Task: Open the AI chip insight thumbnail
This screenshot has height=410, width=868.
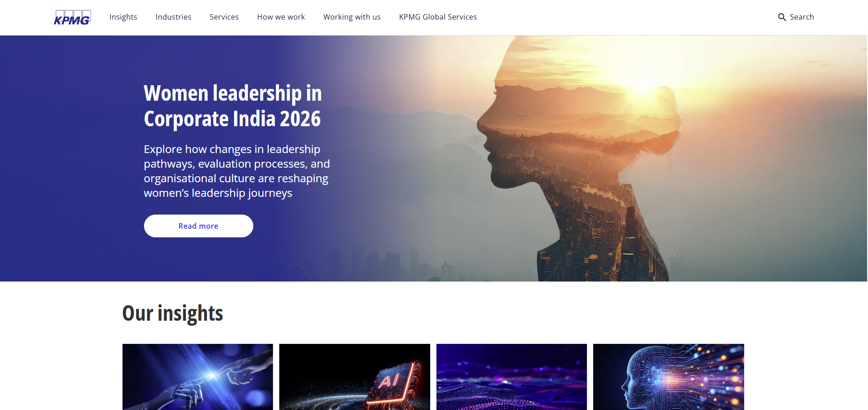Action: click(354, 377)
